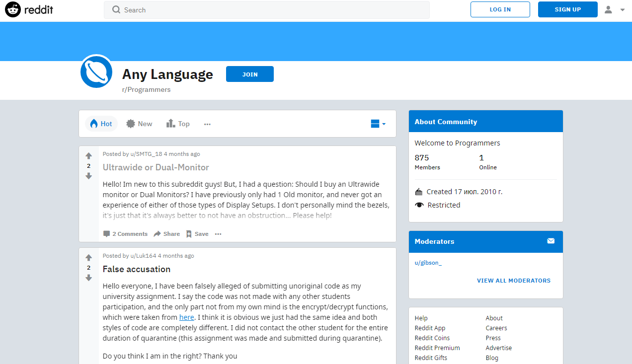Save the Ultrawide or Dual-Monitor post
This screenshot has height=364, width=632.
pyautogui.click(x=197, y=234)
